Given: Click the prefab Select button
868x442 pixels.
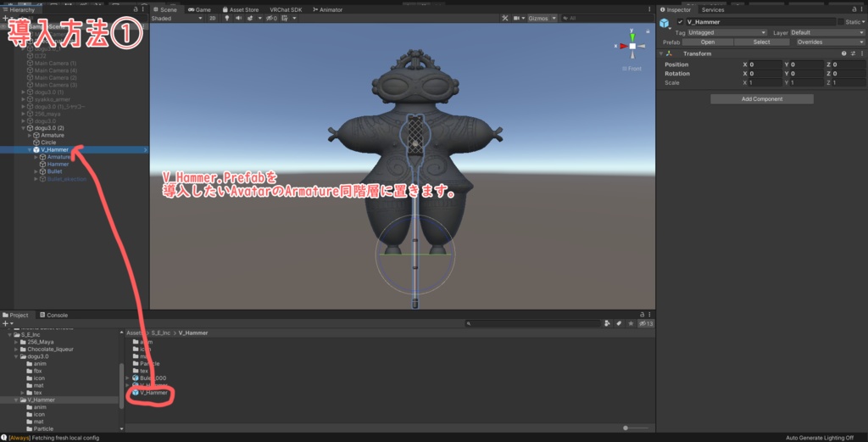Looking at the screenshot, I should pos(761,42).
